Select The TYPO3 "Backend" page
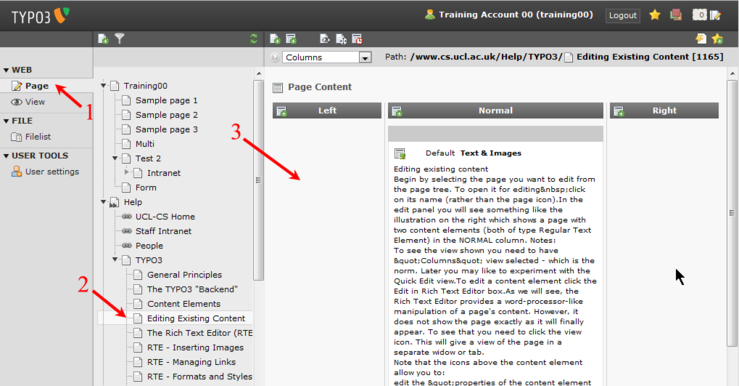Screen dimensions: 739x386 pyautogui.click(x=192, y=289)
